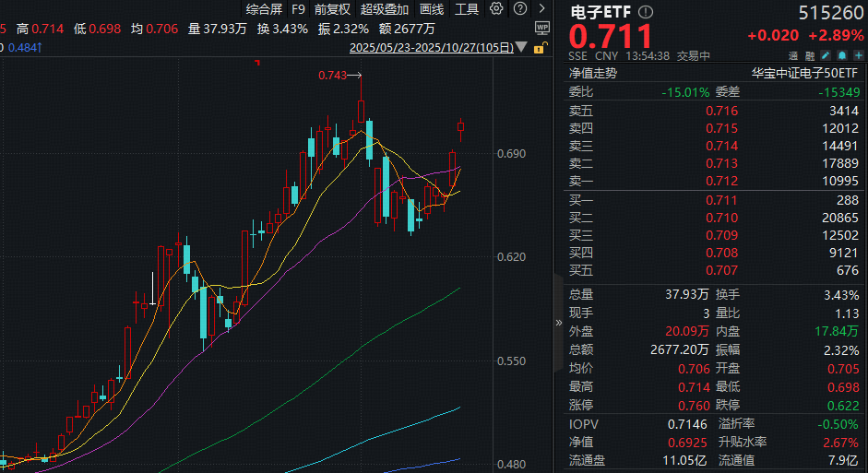Open the chart settings gear icon
Image resolution: width=868 pixels, height=473 pixels.
tap(497, 9)
